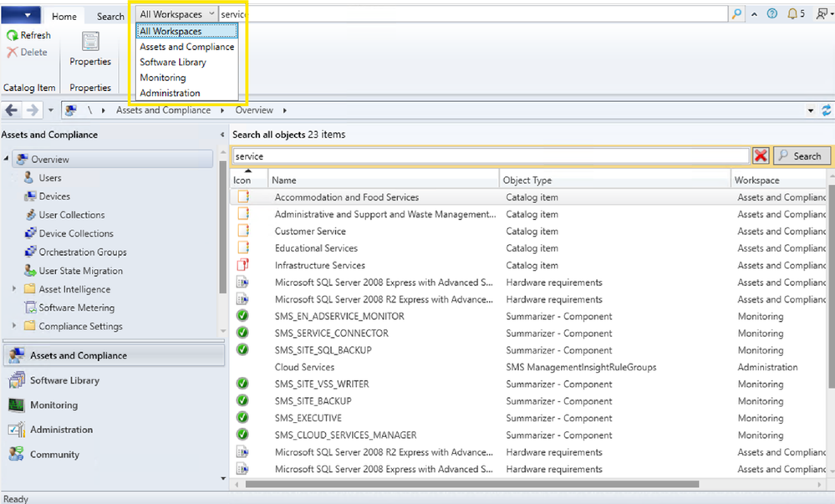Switch to the Home ribbon tab

pyautogui.click(x=64, y=17)
